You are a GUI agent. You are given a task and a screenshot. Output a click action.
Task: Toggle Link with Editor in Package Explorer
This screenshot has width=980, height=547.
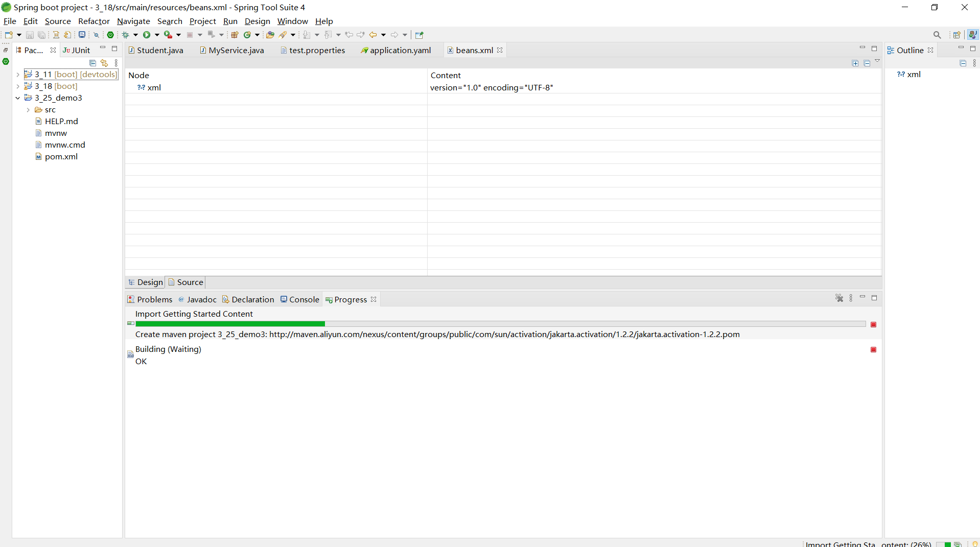coord(104,63)
